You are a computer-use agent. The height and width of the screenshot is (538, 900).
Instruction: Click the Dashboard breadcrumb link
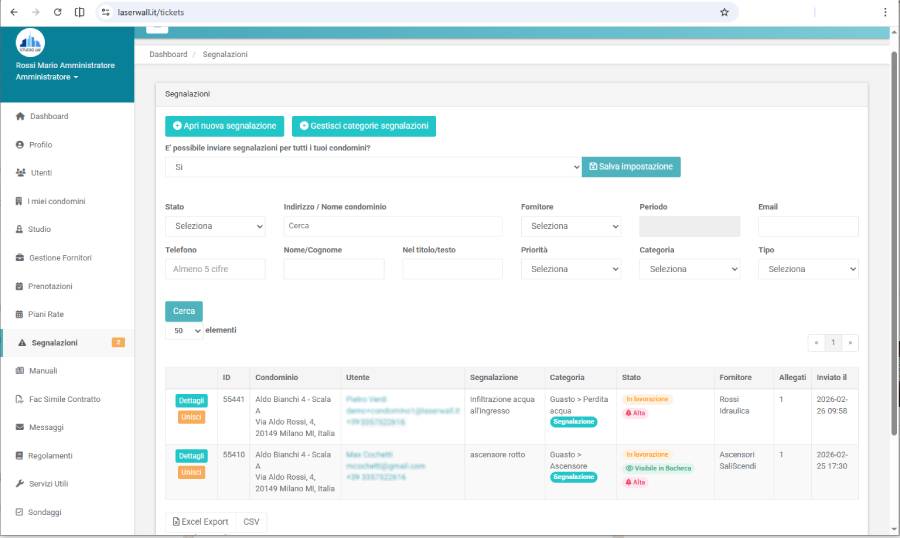click(x=168, y=54)
